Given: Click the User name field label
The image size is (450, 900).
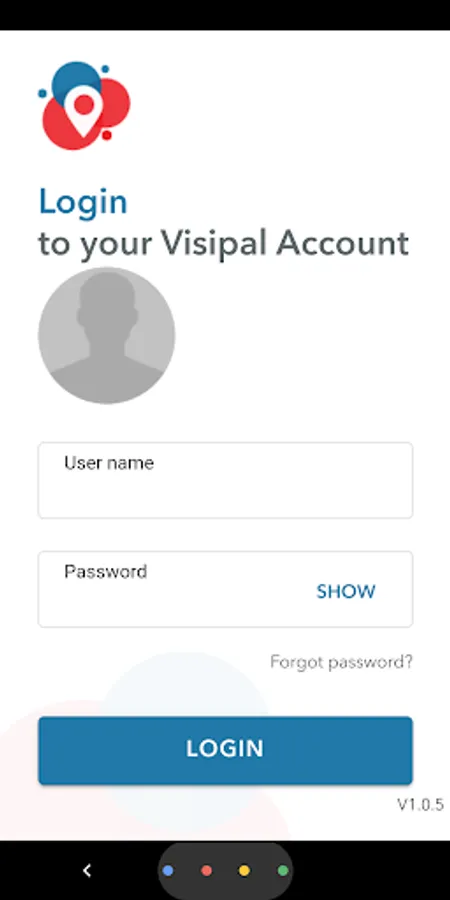Looking at the screenshot, I should 109,463.
